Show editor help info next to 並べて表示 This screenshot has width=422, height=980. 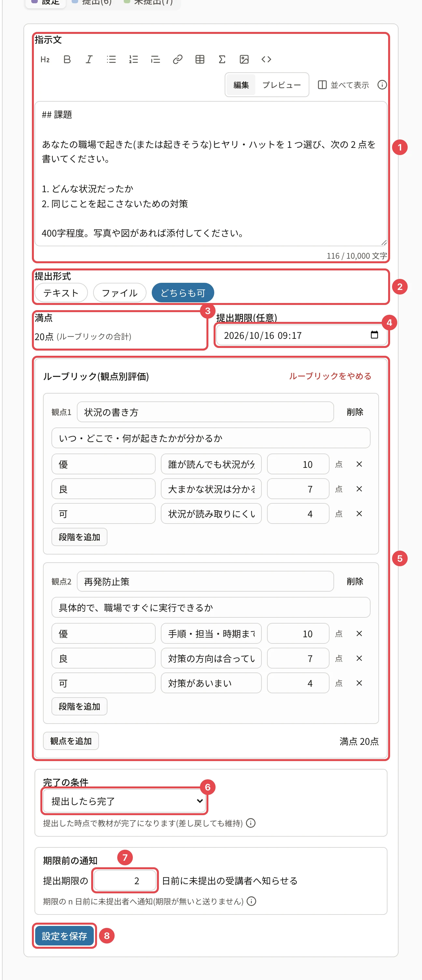tap(382, 85)
